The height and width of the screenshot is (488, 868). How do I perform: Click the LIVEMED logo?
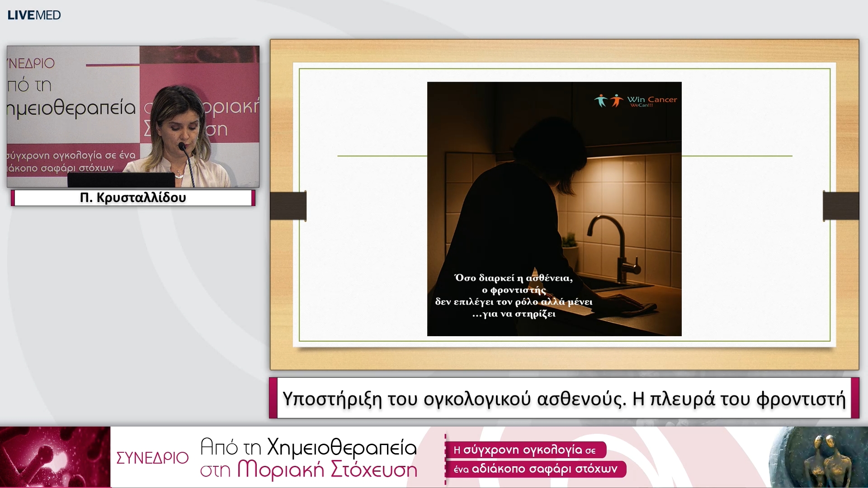point(34,15)
